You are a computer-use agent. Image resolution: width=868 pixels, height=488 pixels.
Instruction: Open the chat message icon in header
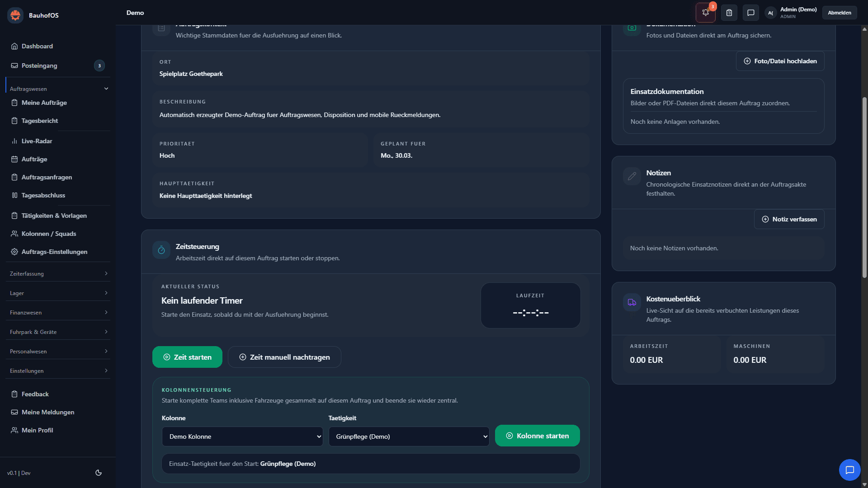(x=751, y=13)
